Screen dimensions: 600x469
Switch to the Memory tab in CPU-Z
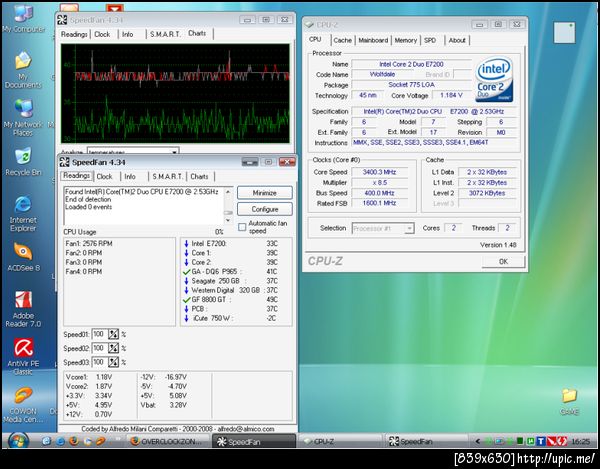(405, 40)
